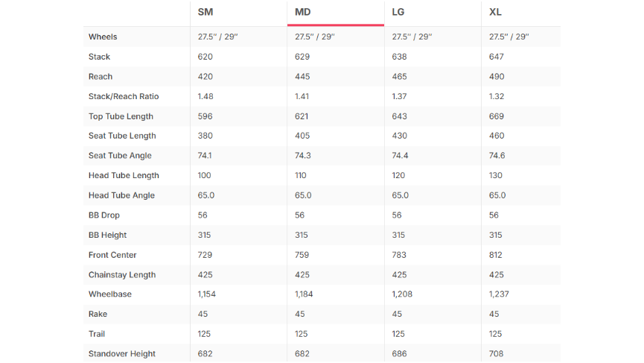Screen dimensions: 644x363
Task: Select the Wheelbase row label
Action: pyautogui.click(x=110, y=294)
